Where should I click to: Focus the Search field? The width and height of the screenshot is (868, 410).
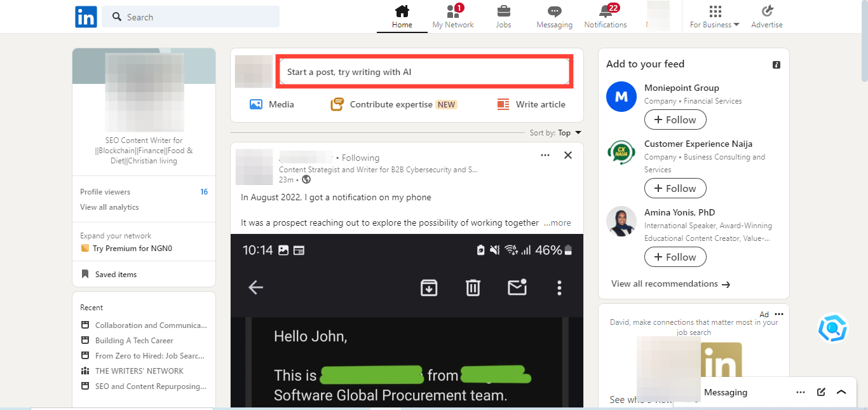click(191, 17)
